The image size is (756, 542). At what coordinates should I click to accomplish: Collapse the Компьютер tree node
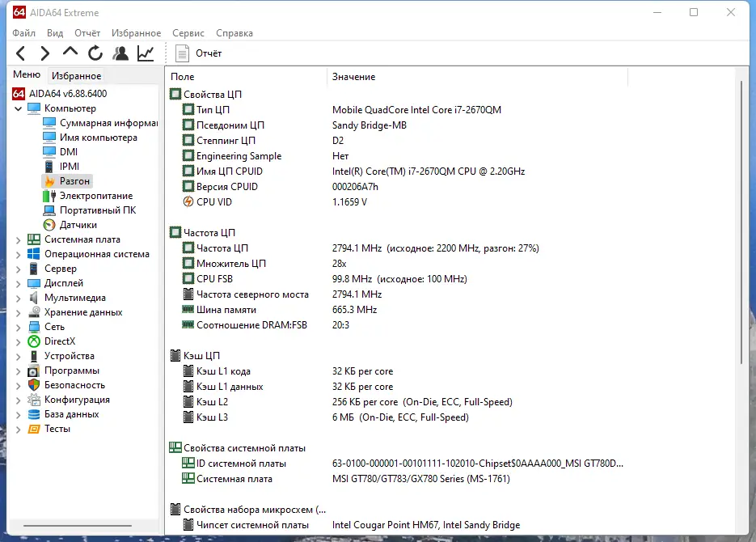[19, 108]
